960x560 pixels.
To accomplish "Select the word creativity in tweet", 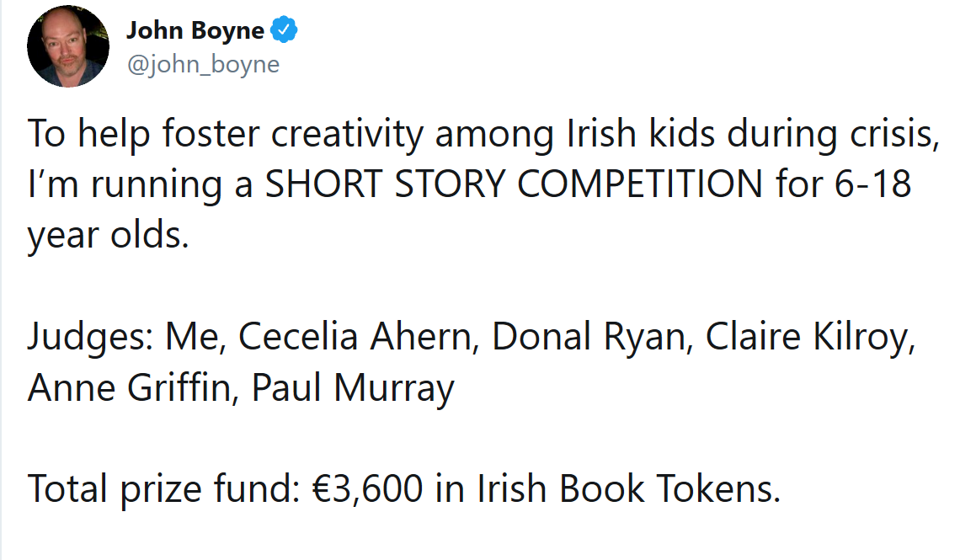I will 347,133.
